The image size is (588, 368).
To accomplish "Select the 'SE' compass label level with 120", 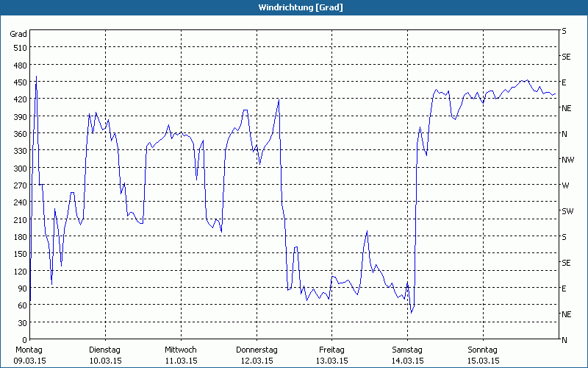I will coord(566,263).
